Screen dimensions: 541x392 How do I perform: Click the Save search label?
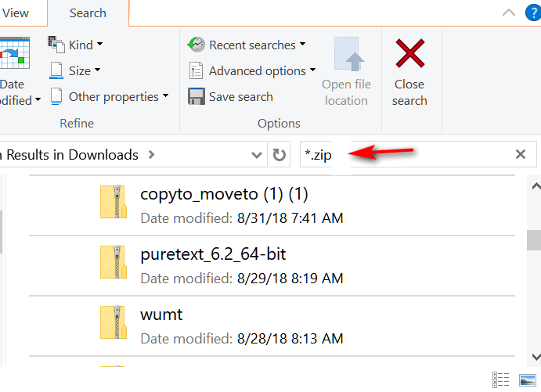(241, 97)
